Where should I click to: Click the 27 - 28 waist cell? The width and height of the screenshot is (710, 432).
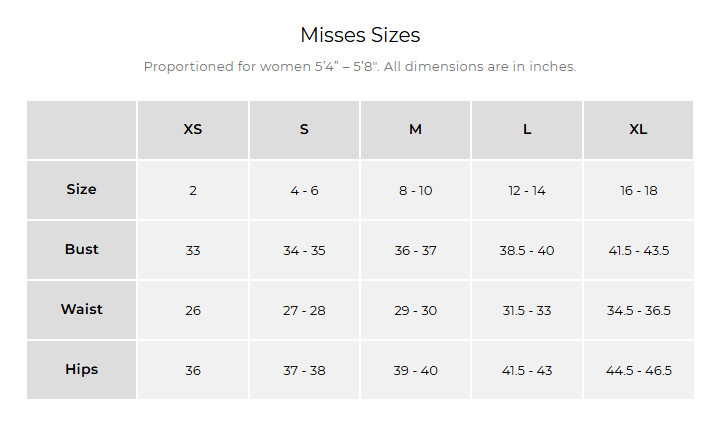(304, 310)
